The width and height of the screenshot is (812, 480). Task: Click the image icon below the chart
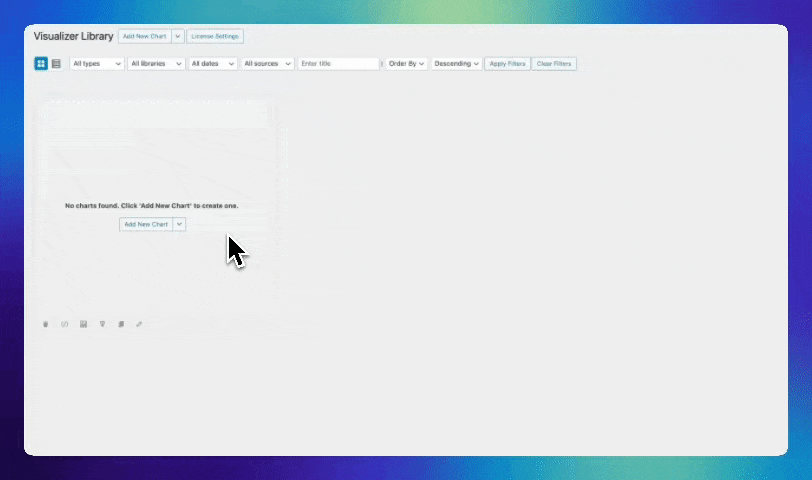(x=83, y=324)
